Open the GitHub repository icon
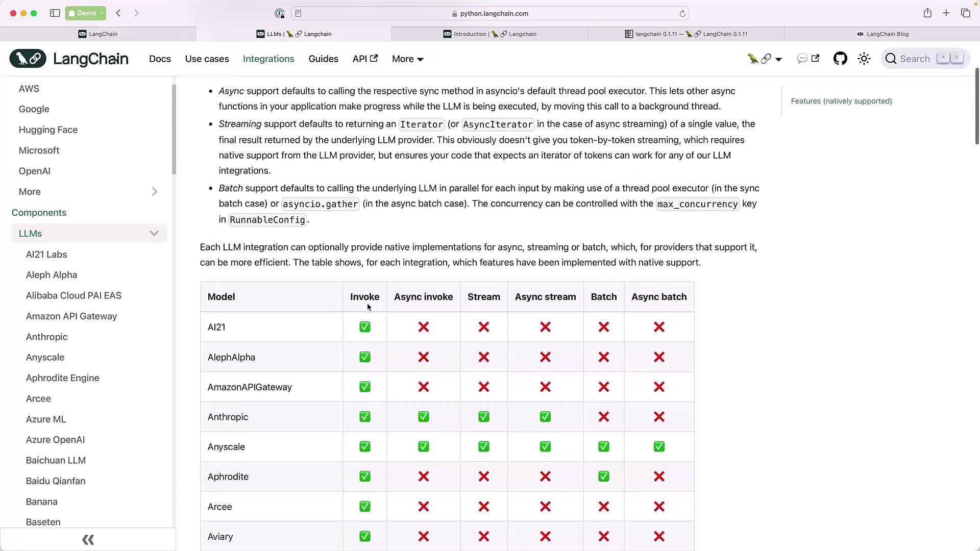 (840, 59)
